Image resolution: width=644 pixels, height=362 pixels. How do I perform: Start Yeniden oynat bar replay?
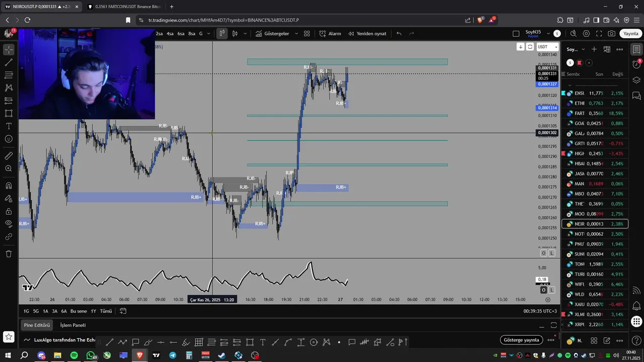[367, 34]
